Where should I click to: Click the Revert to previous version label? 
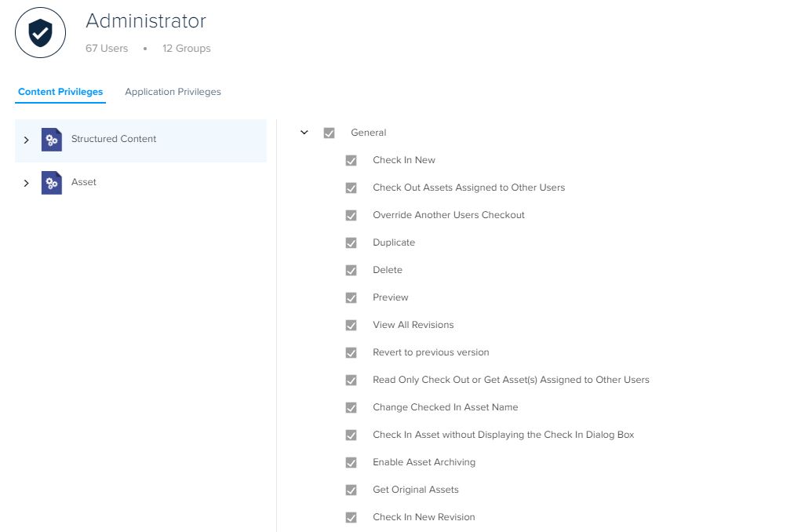[x=431, y=352]
